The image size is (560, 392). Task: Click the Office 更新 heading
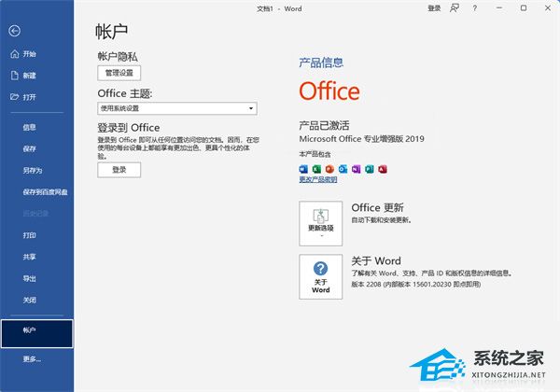[x=377, y=207]
